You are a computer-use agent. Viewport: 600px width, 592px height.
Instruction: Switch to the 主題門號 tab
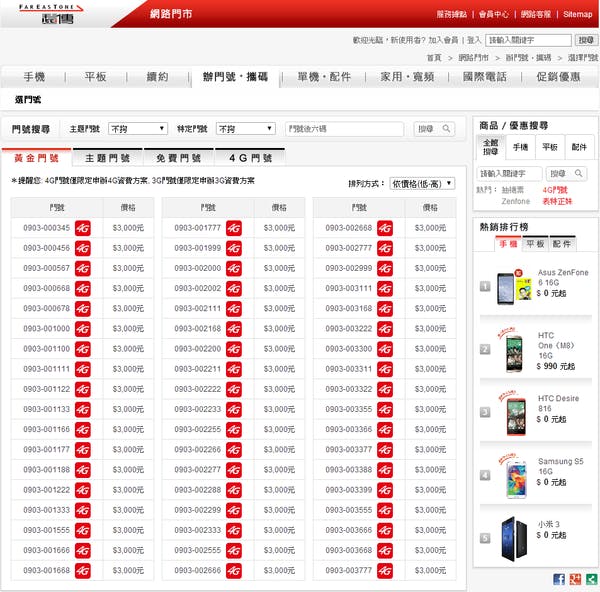[108, 158]
